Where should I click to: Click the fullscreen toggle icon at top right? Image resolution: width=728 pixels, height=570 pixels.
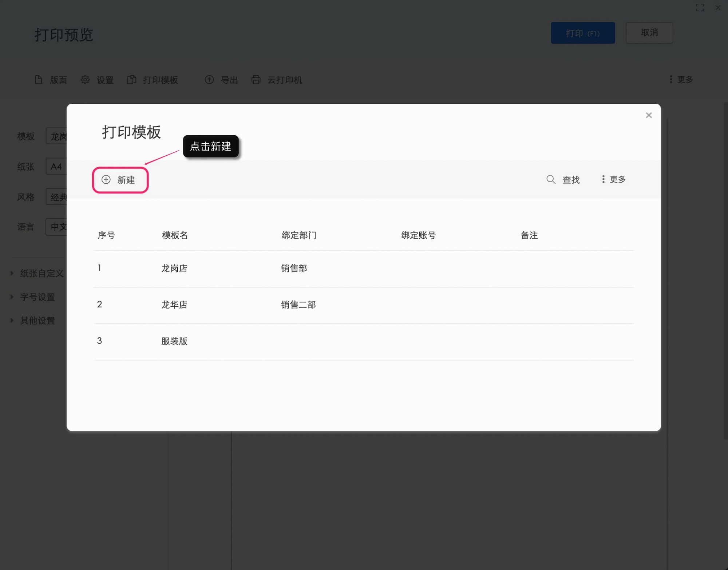click(700, 8)
